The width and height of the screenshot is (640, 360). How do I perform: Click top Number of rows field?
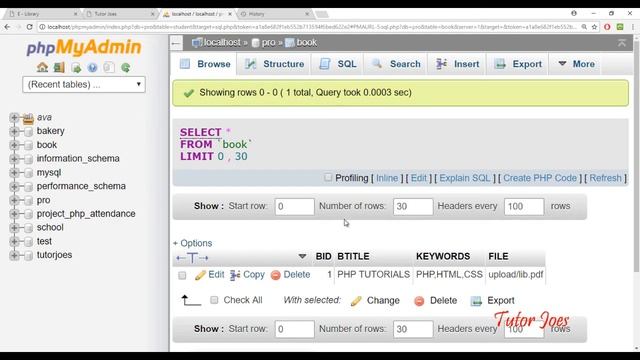pyautogui.click(x=413, y=207)
